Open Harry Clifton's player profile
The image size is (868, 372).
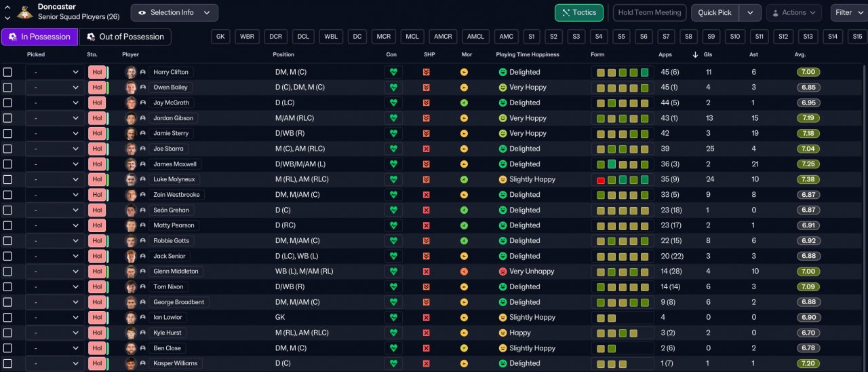(x=171, y=72)
